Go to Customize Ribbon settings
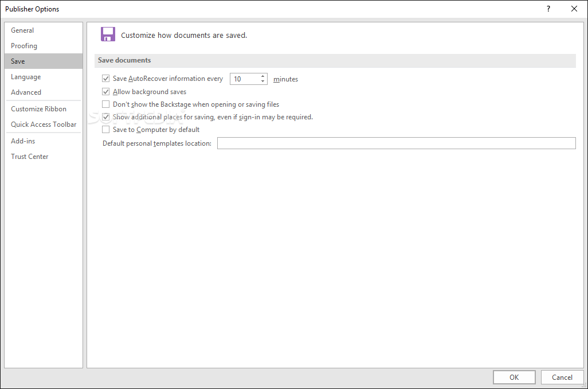The image size is (588, 389). coord(44,109)
